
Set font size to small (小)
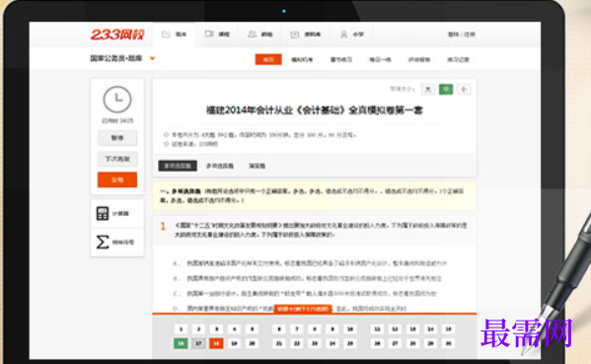tap(464, 90)
